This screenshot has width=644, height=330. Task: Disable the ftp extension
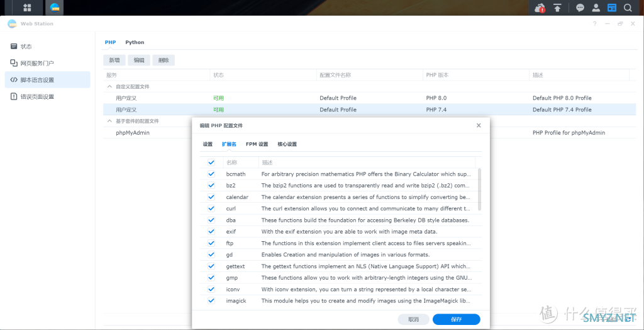211,243
